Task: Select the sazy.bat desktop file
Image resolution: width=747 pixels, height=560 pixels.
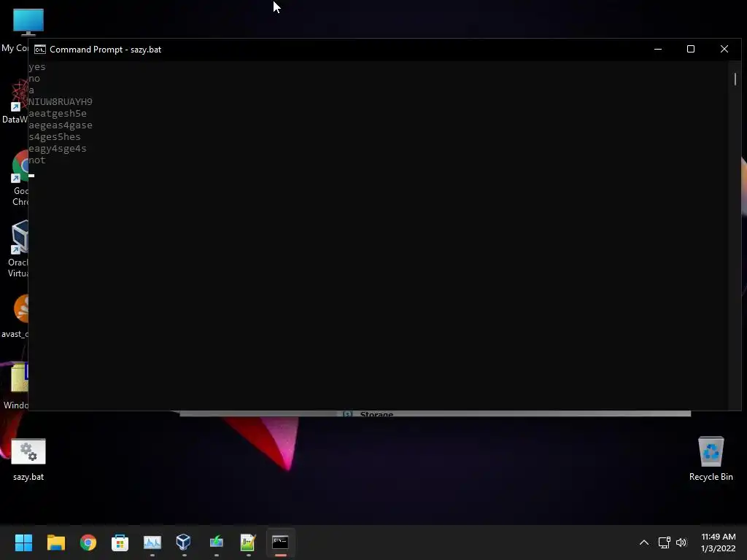Action: click(x=28, y=460)
